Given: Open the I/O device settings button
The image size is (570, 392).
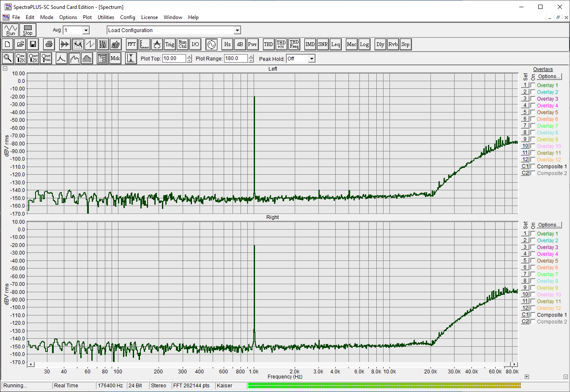Looking at the screenshot, I should point(195,44).
